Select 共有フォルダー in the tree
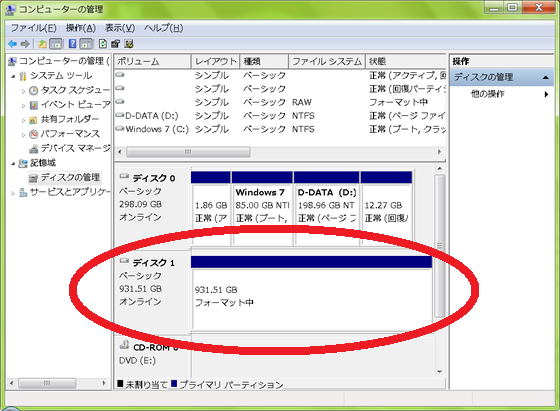Image resolution: width=560 pixels, height=411 pixels. coord(64,119)
